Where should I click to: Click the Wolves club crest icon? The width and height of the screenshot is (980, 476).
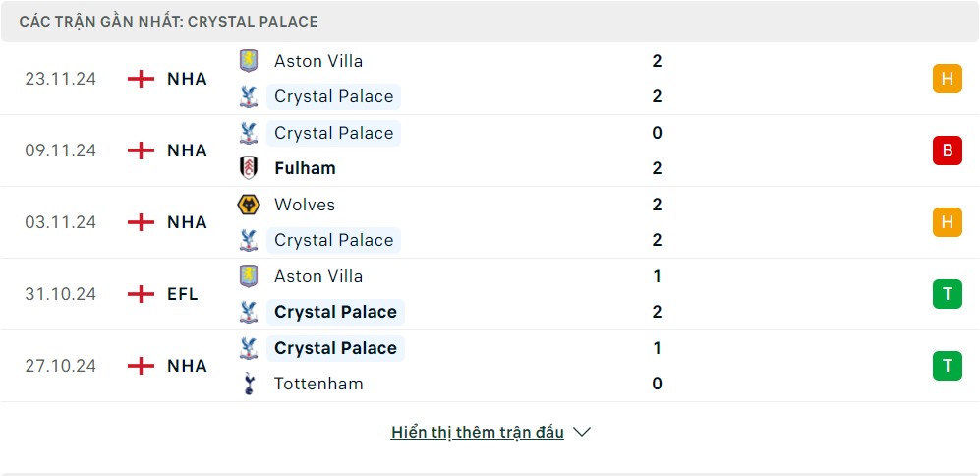click(249, 205)
